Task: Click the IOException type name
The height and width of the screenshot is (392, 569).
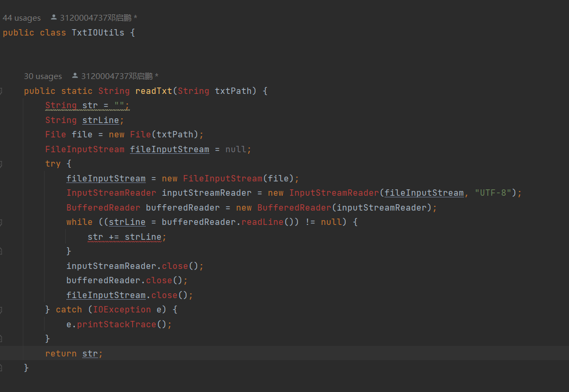Action: (122, 310)
